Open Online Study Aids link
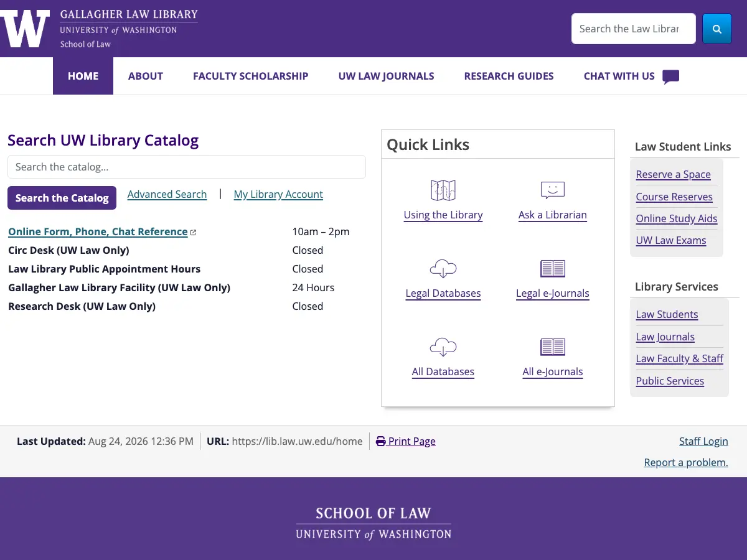Image resolution: width=747 pixels, height=560 pixels. pos(677,218)
